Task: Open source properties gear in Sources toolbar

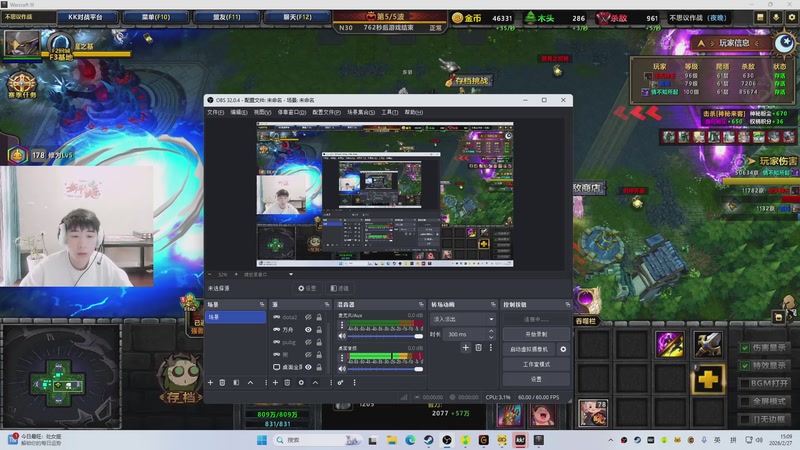Action: pyautogui.click(x=301, y=382)
